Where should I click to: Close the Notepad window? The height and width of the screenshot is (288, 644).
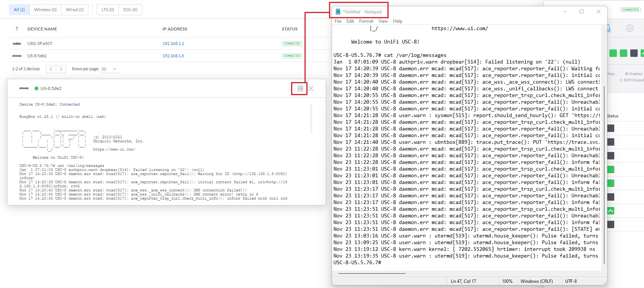599,12
